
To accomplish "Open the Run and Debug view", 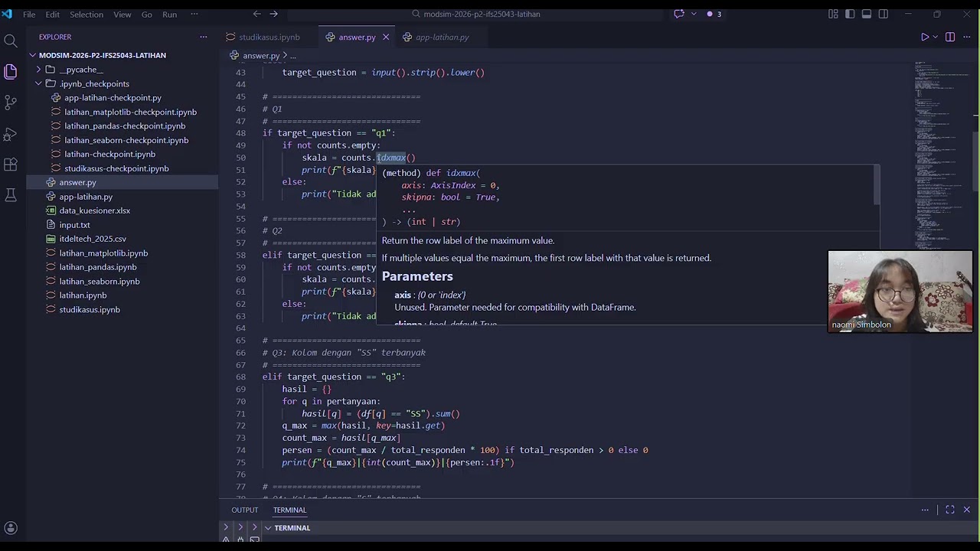I will coord(11,134).
